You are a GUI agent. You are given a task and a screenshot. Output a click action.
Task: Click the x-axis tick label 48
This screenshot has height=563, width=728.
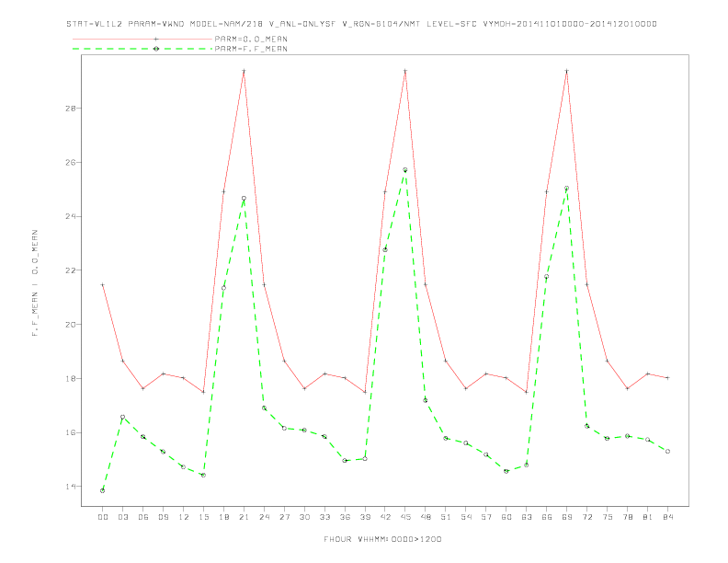click(426, 517)
